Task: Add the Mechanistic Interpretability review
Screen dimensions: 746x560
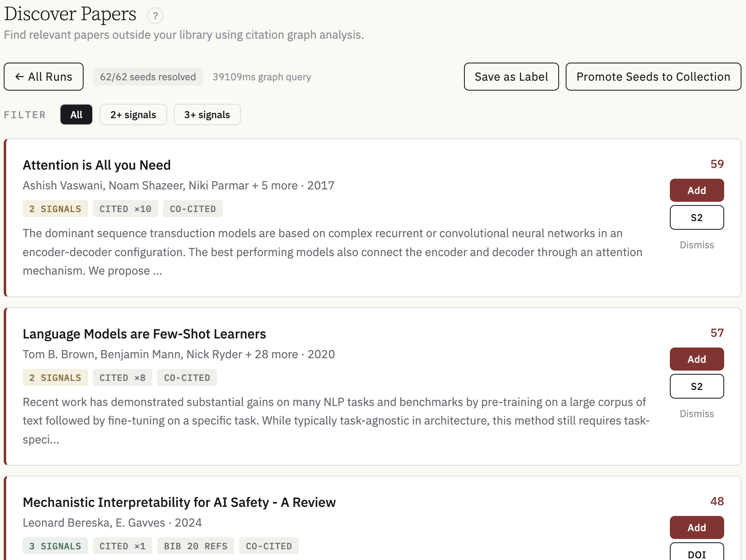Action: point(697,527)
